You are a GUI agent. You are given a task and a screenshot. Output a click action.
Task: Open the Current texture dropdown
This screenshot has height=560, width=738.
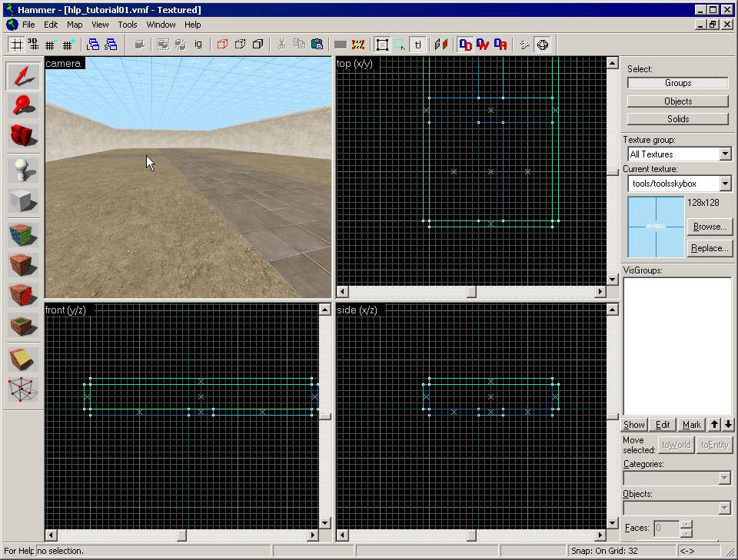click(725, 184)
